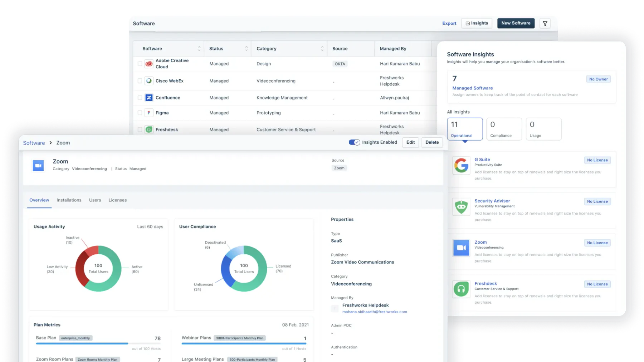Image resolution: width=644 pixels, height=362 pixels.
Task: Open the filter funnel icon
Action: 545,24
